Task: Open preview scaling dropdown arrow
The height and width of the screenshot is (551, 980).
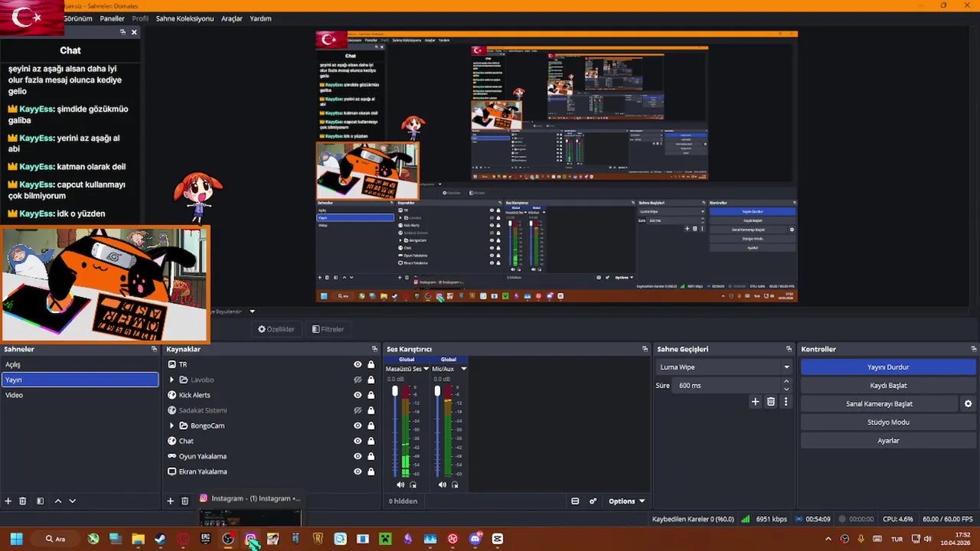Action: click(x=252, y=311)
